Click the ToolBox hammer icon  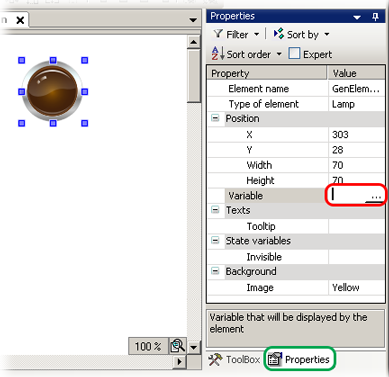[215, 359]
